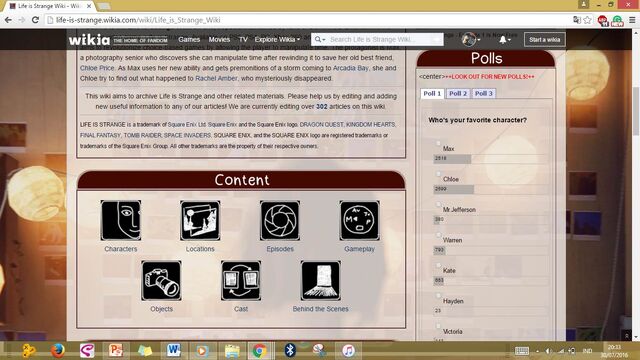This screenshot has width=640, height=360.
Task: Open the Behind the Scenes icon
Action: 320,281
